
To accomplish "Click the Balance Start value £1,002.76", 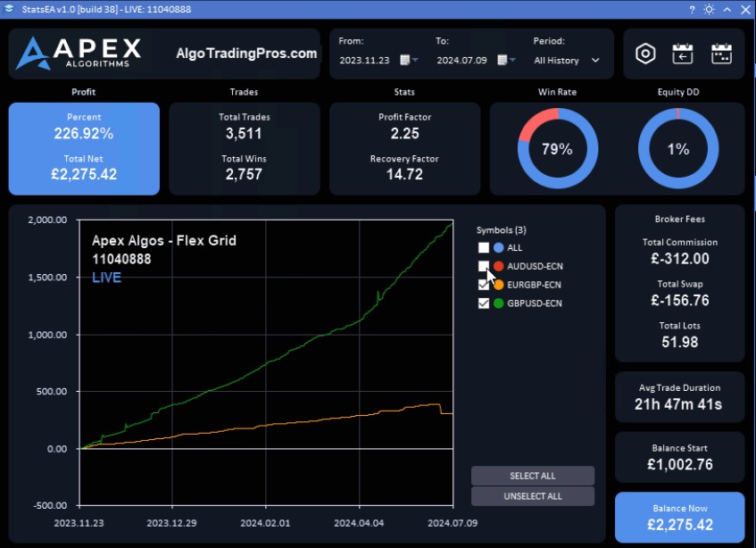I will coord(680,464).
